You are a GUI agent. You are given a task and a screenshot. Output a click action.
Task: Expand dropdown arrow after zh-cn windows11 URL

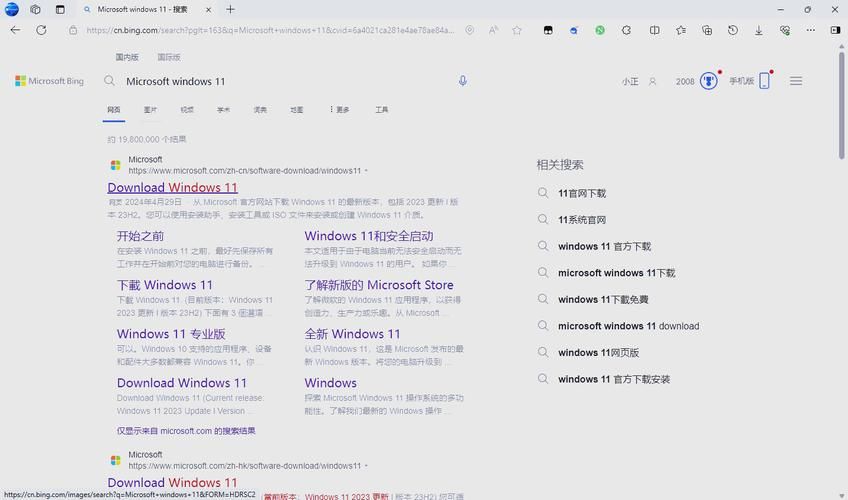click(366, 171)
